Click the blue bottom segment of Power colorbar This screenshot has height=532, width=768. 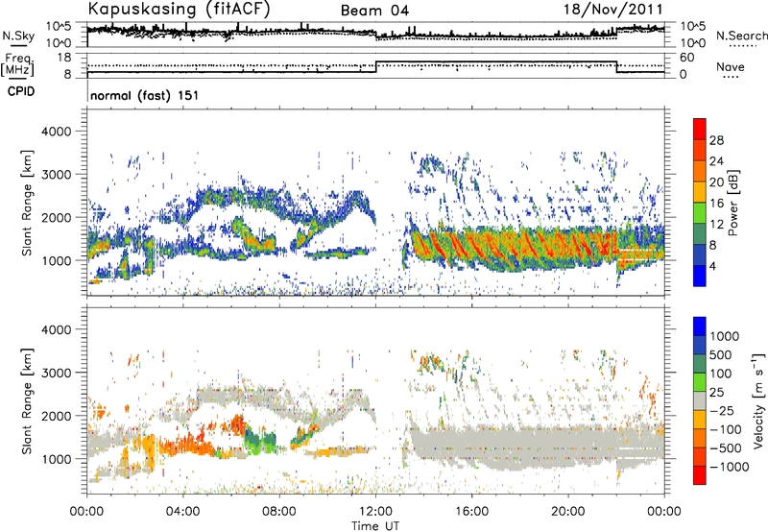(x=700, y=277)
